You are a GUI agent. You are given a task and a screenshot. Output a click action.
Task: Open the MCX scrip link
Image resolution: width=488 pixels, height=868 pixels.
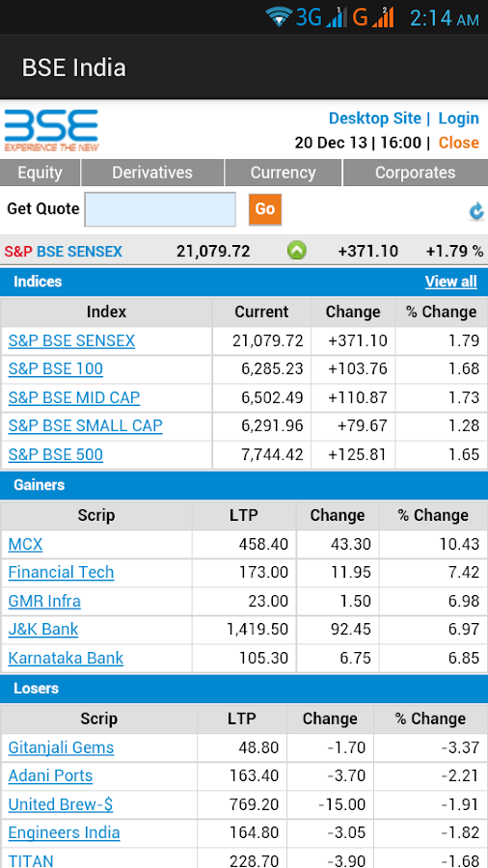pyautogui.click(x=25, y=545)
